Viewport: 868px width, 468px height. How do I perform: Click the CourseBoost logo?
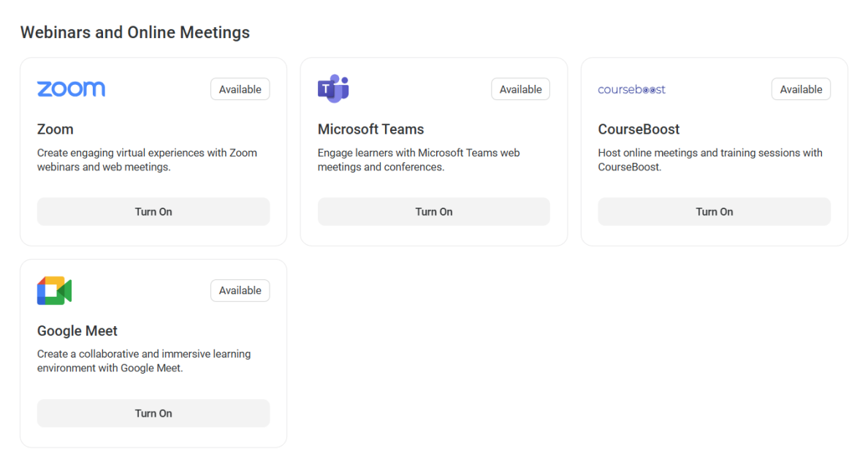(631, 89)
